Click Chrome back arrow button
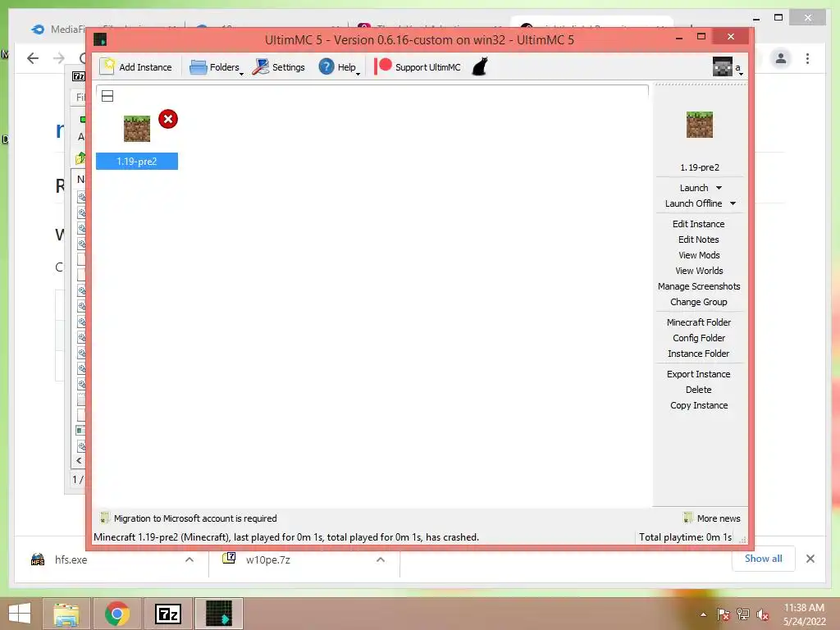The height and width of the screenshot is (630, 840). (x=33, y=58)
